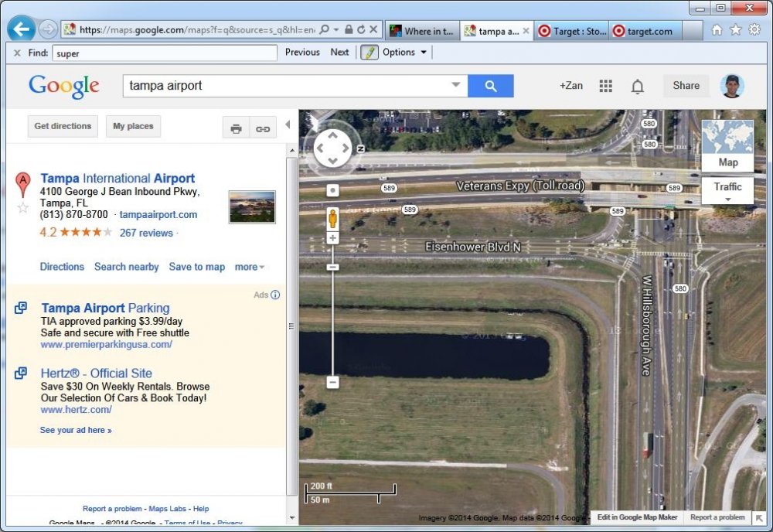773x532 pixels.
Task: Open the 267 reviews link
Action: click(146, 233)
